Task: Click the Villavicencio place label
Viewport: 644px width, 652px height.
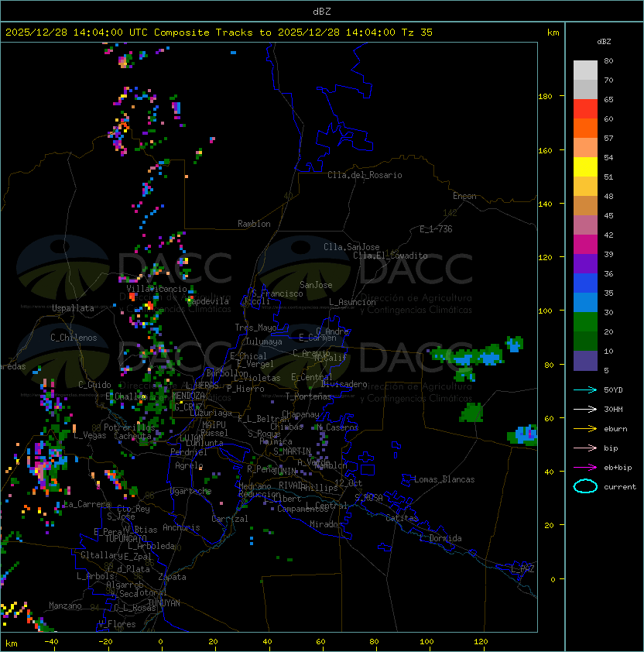Action: (156, 289)
